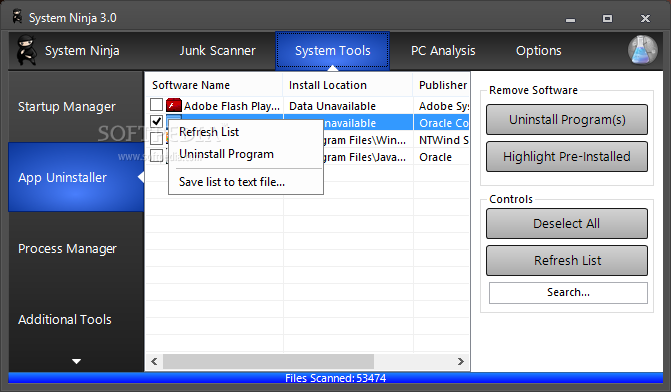Image resolution: width=671 pixels, height=392 pixels.
Task: Minimize the System Ninja window
Action: click(570, 19)
